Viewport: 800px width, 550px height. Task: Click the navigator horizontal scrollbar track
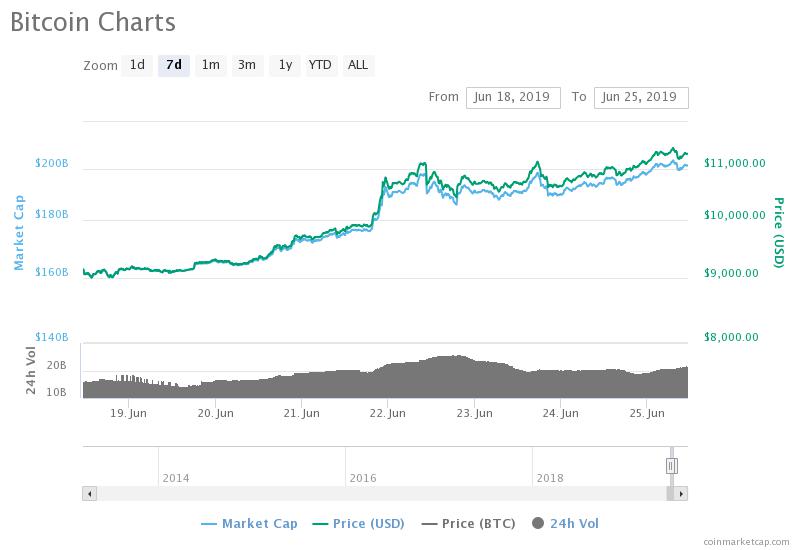point(380,493)
